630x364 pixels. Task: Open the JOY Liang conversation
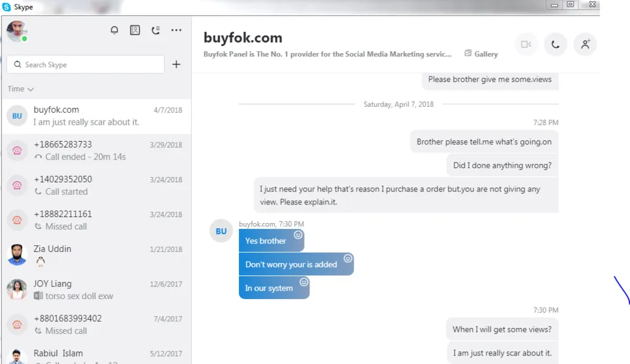[96, 290]
